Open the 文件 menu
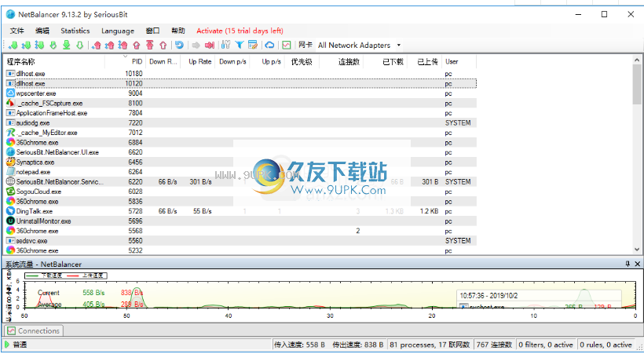The width and height of the screenshot is (644, 354). 16,31
